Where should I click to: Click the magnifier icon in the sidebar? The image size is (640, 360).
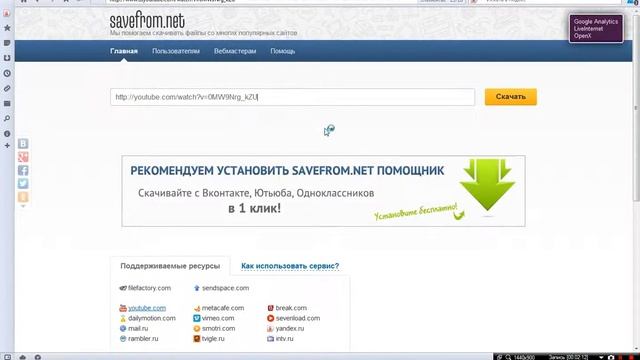(x=7, y=118)
